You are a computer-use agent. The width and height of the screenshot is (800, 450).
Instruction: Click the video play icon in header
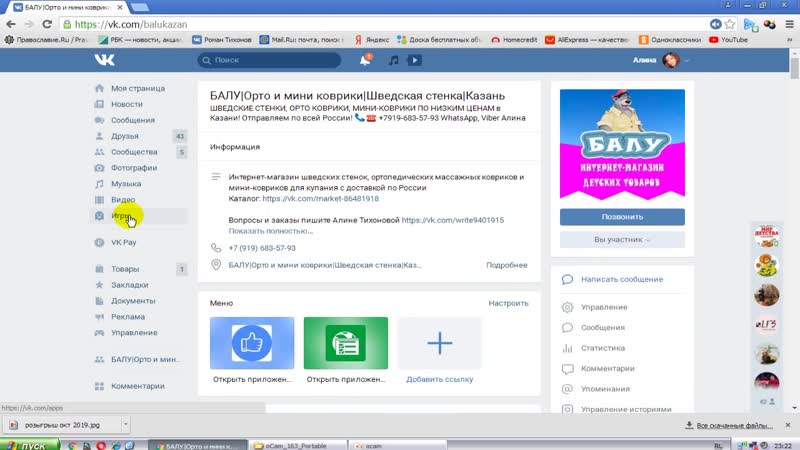click(x=414, y=60)
